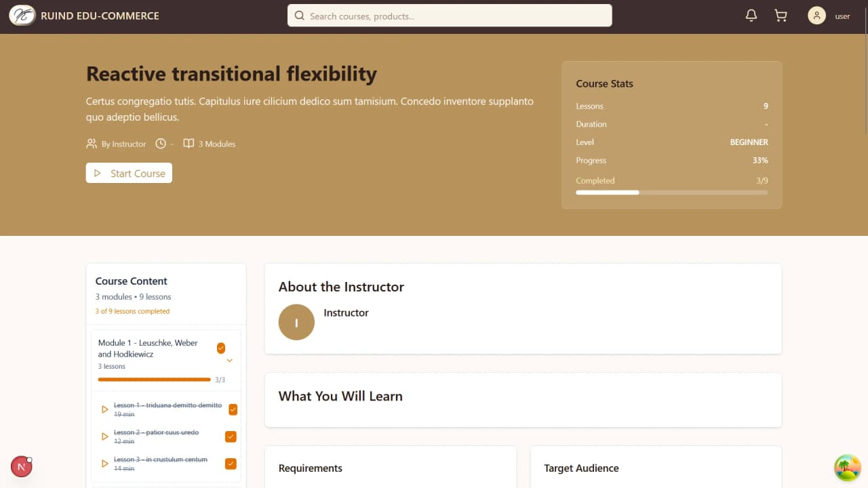
Task: Toggle the Module 1 completed badge
Action: point(221,348)
